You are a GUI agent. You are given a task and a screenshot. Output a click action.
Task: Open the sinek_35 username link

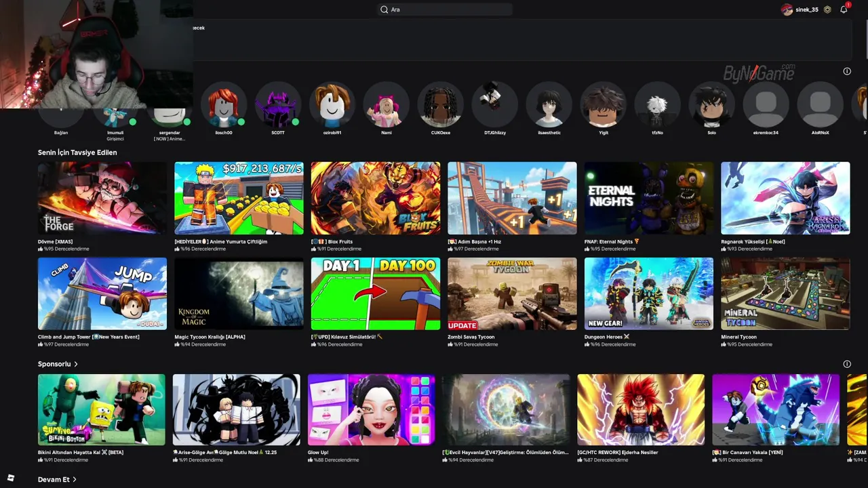coord(807,9)
